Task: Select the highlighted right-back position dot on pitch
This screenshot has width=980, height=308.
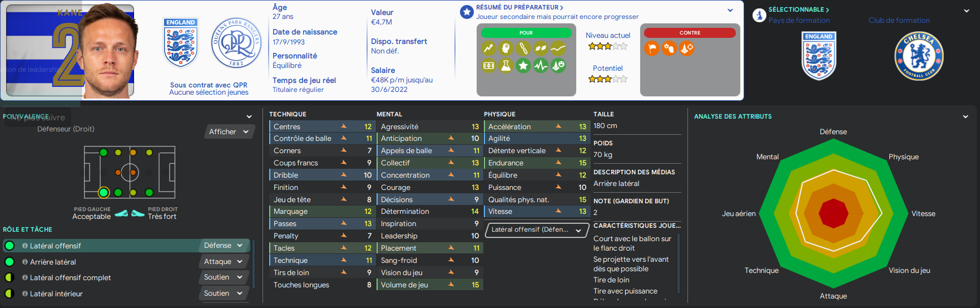Action: pyautogui.click(x=103, y=193)
